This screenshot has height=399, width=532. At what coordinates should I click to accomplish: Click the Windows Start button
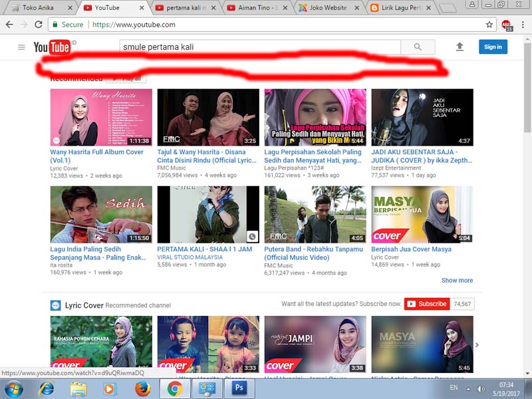tap(13, 388)
